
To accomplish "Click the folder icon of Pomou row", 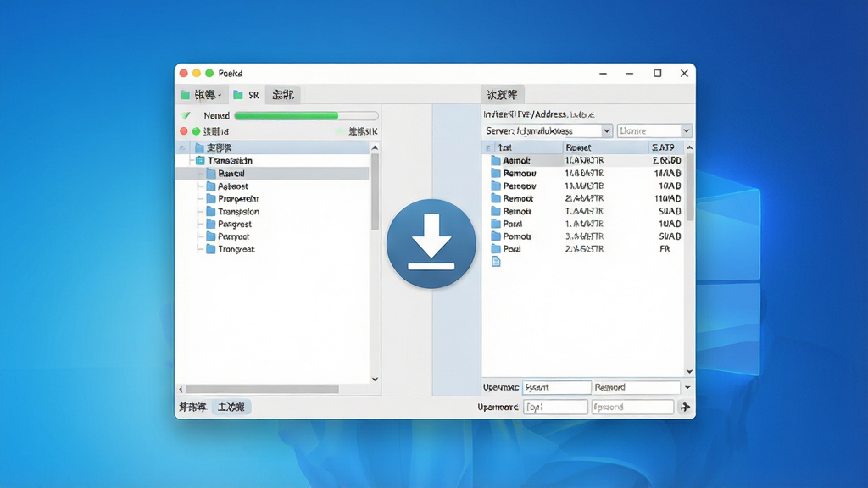I will point(496,236).
